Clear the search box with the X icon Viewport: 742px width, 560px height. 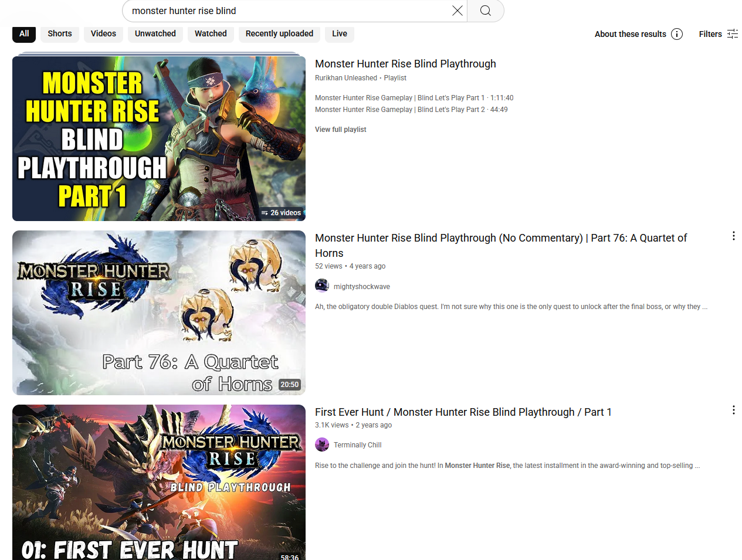(458, 11)
